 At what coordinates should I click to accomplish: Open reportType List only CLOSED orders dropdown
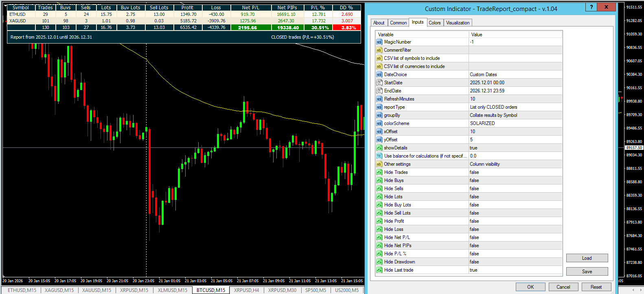[x=515, y=107]
